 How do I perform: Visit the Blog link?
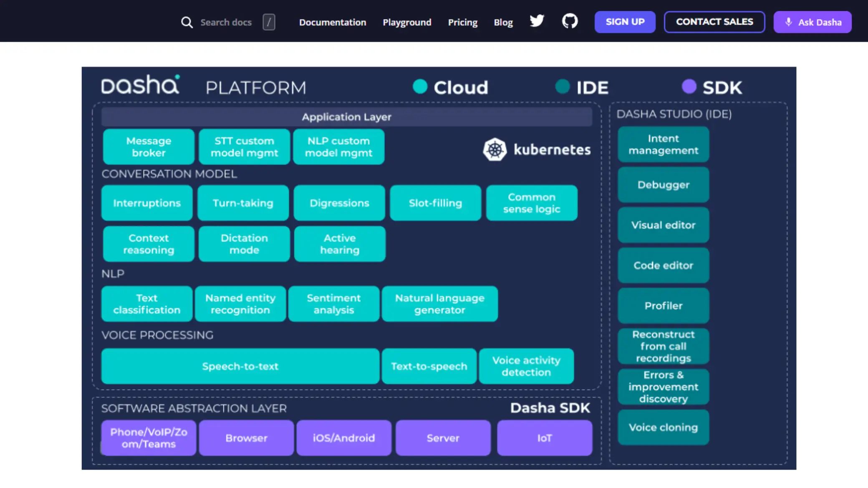click(503, 22)
